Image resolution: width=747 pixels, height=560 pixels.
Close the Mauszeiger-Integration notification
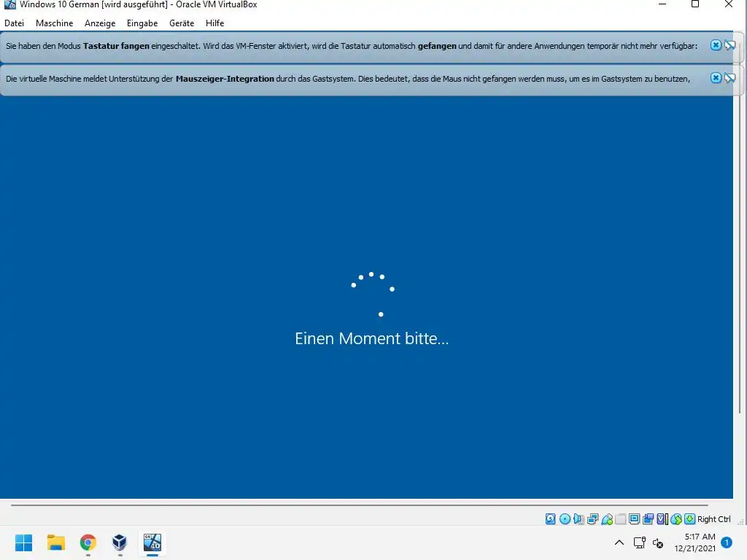tap(716, 77)
